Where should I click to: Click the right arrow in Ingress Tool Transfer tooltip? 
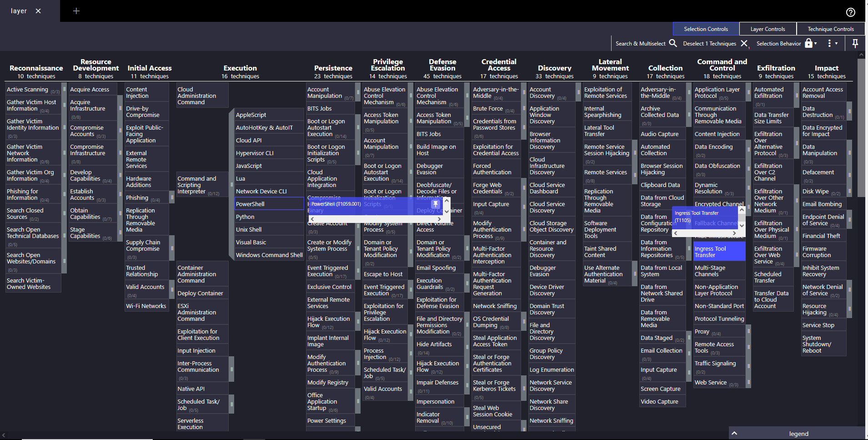pyautogui.click(x=734, y=233)
